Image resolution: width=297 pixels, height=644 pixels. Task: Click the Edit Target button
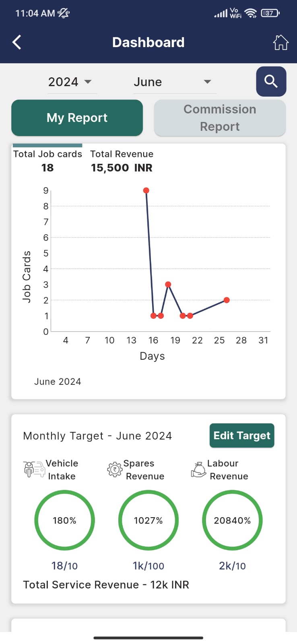242,436
